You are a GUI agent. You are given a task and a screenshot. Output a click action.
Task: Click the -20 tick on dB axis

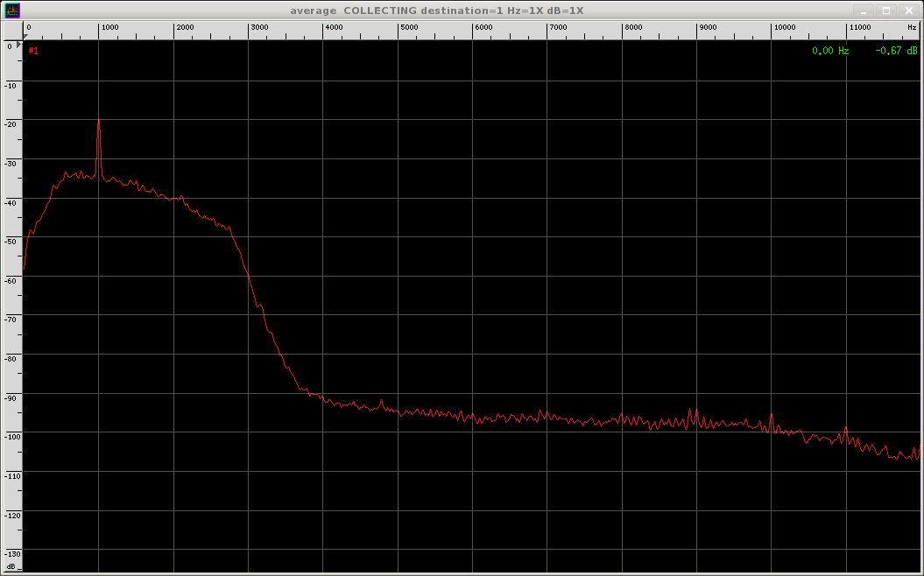[x=11, y=124]
